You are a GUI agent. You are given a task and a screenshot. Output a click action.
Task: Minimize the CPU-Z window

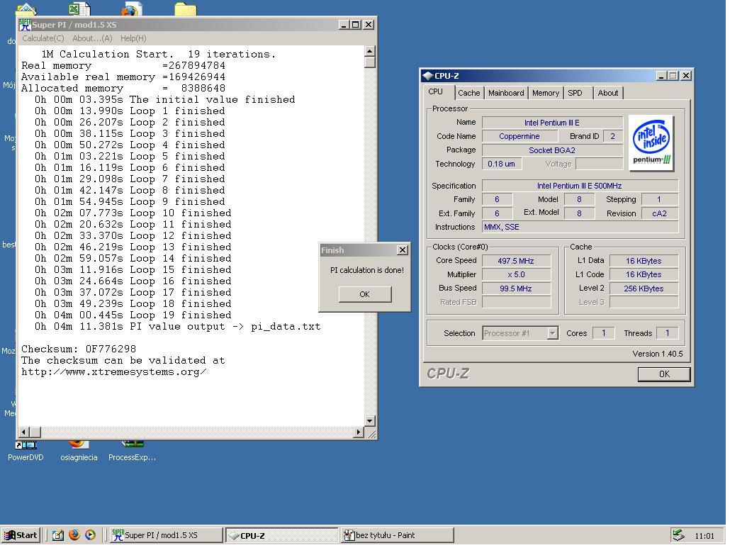(x=661, y=76)
